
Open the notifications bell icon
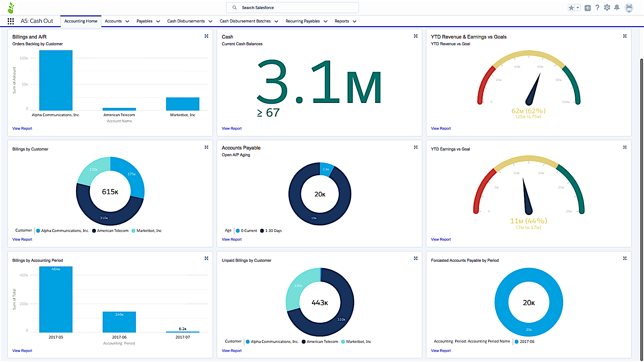pyautogui.click(x=617, y=7)
